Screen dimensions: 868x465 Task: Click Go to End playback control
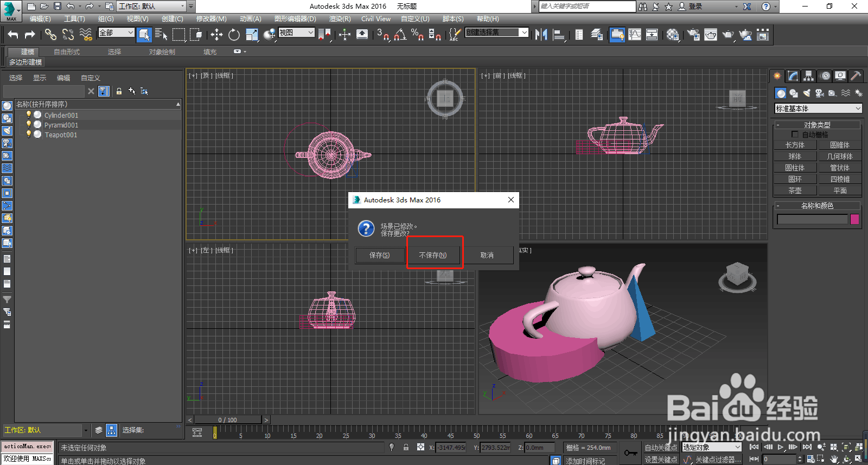click(807, 447)
